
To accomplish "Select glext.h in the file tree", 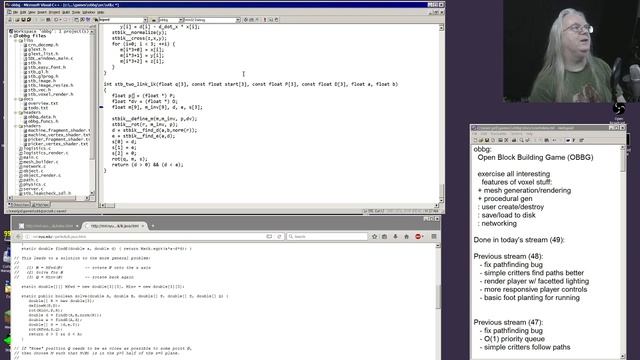I will coord(37,49).
